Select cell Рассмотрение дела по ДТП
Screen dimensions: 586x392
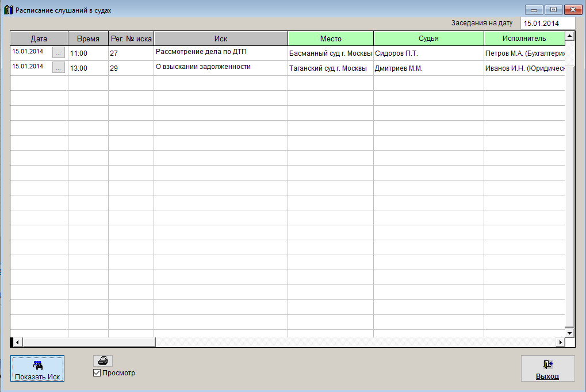(221, 53)
